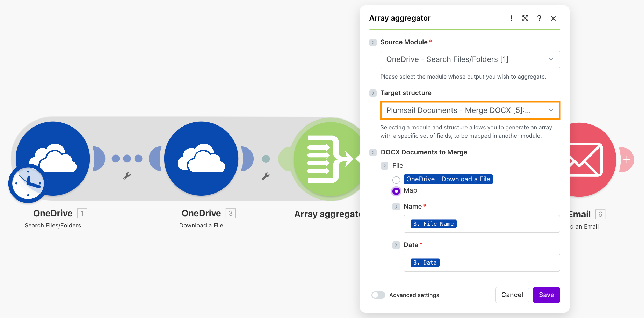Add another module after Email with plus
The image size is (644, 318).
pyautogui.click(x=627, y=160)
